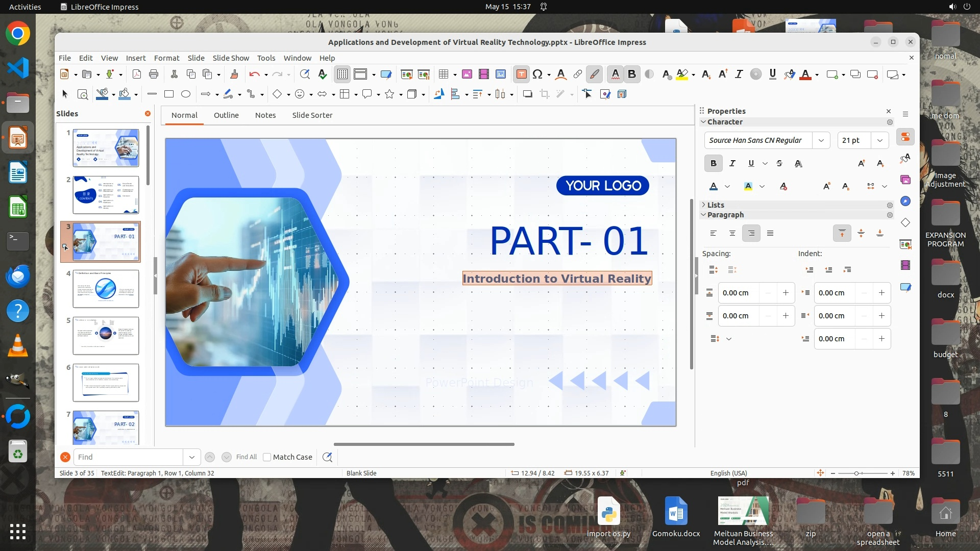Select the Ellipse shape tool

click(186, 94)
